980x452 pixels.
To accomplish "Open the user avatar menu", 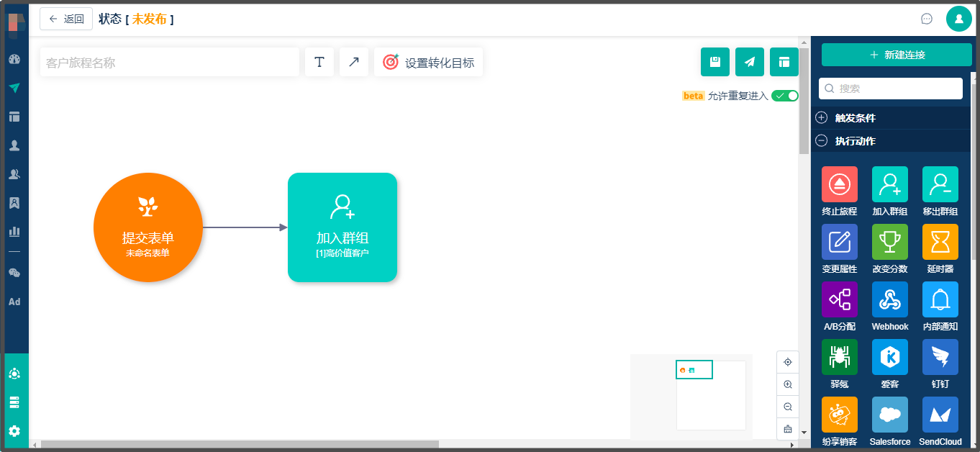I will [x=959, y=19].
